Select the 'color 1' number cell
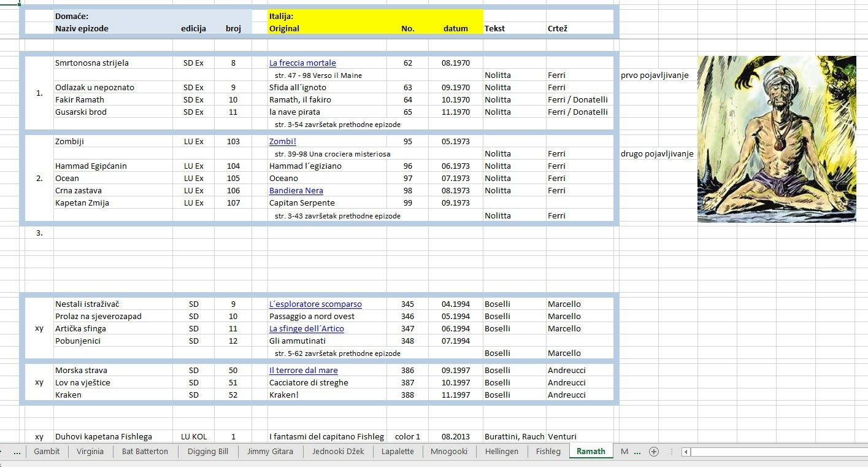The image size is (868, 467). (x=407, y=437)
